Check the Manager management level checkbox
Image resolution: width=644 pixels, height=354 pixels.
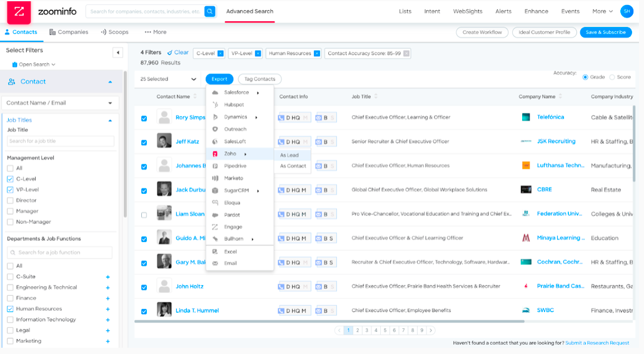(x=10, y=211)
